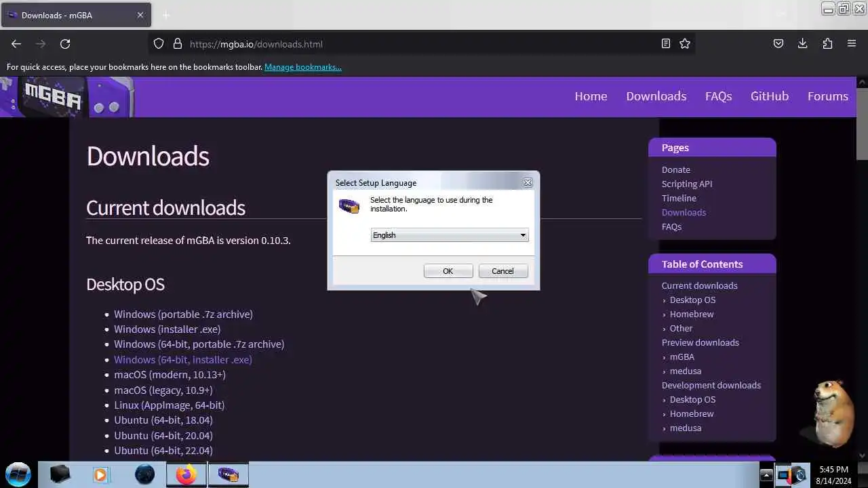This screenshot has width=868, height=488.
Task: Open Firefox from the taskbar
Action: pos(186,474)
